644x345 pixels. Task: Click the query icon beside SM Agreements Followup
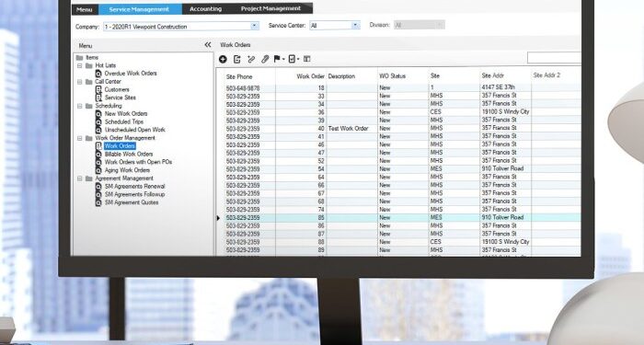coord(98,194)
